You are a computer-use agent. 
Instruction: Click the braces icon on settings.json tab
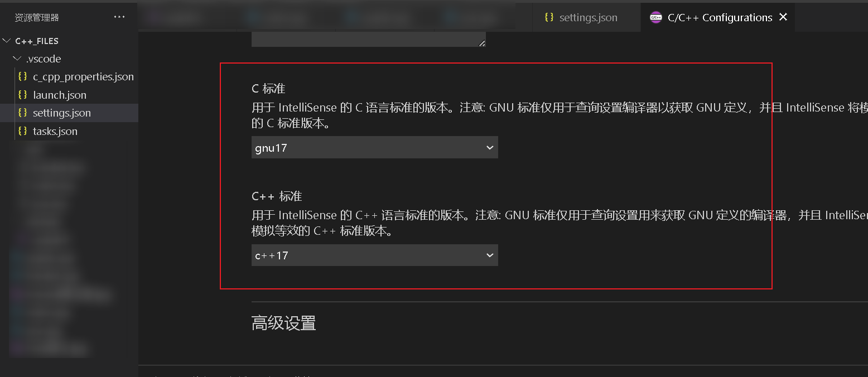549,17
